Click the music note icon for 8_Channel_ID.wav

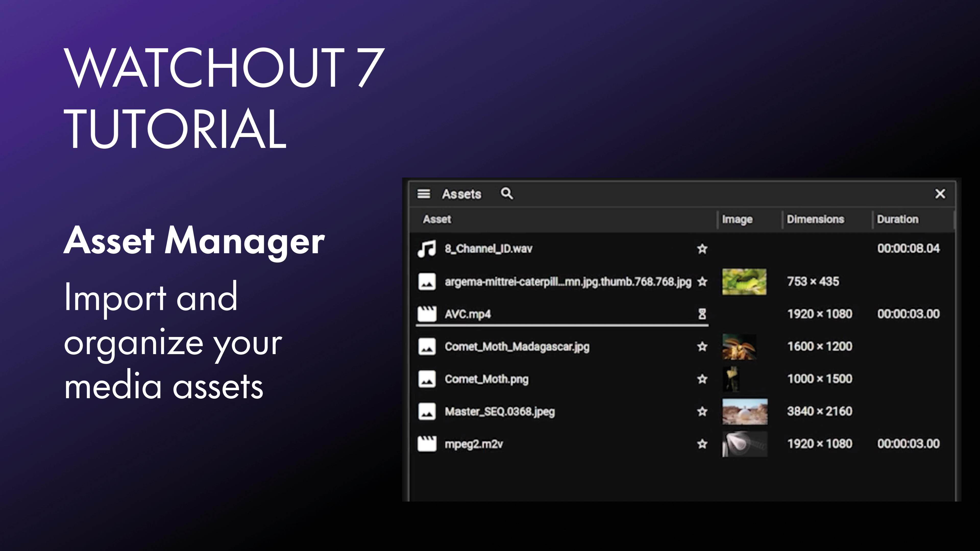point(426,249)
